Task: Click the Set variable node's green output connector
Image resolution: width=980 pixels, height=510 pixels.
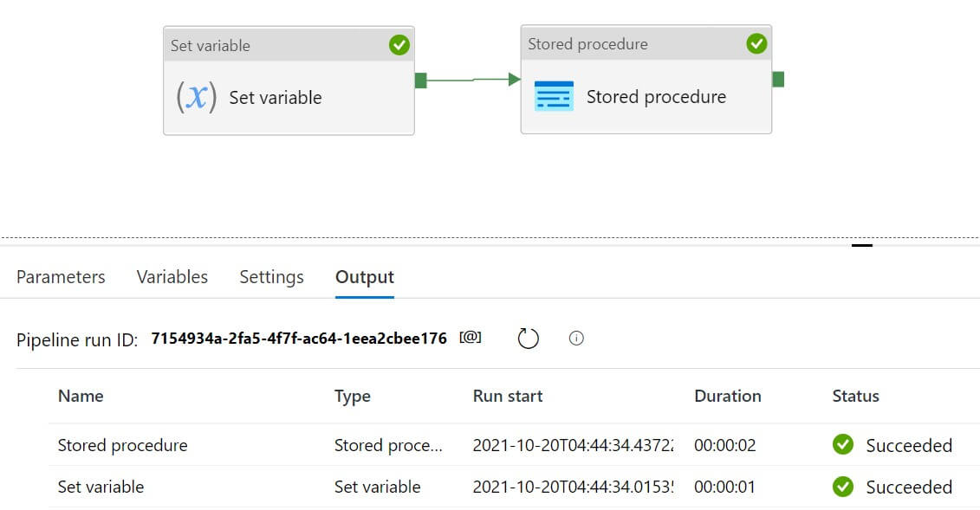Action: (x=421, y=81)
